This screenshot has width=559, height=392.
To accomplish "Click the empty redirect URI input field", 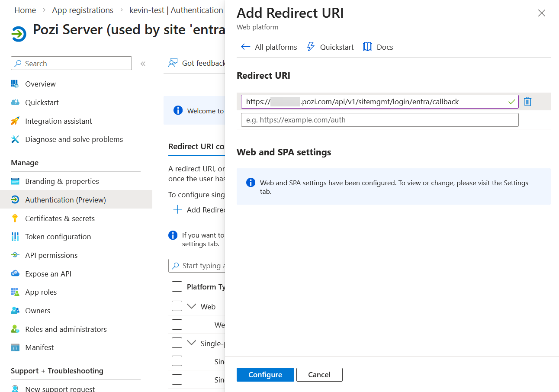I will pos(379,120).
